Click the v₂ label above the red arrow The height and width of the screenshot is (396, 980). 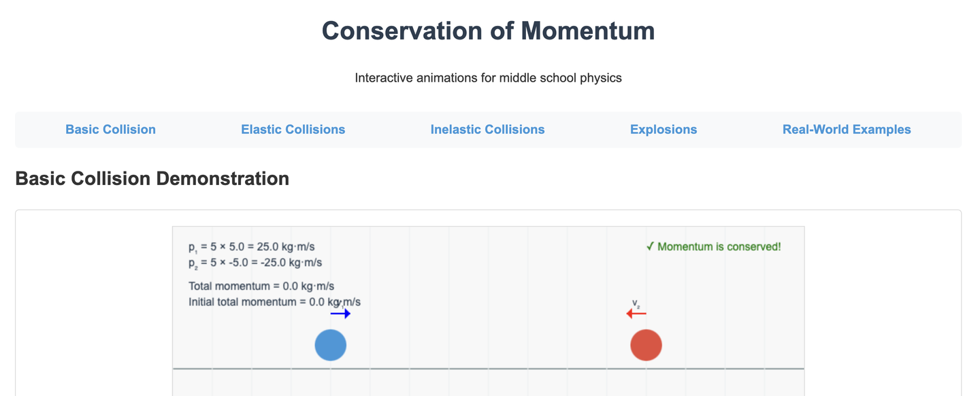636,303
